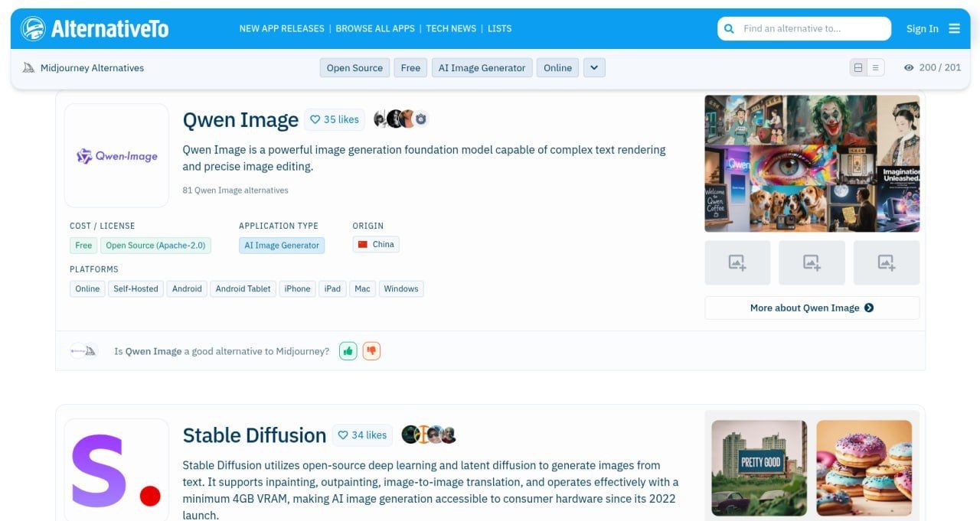Toggle the Free filter
980x521 pixels.
pyautogui.click(x=410, y=67)
